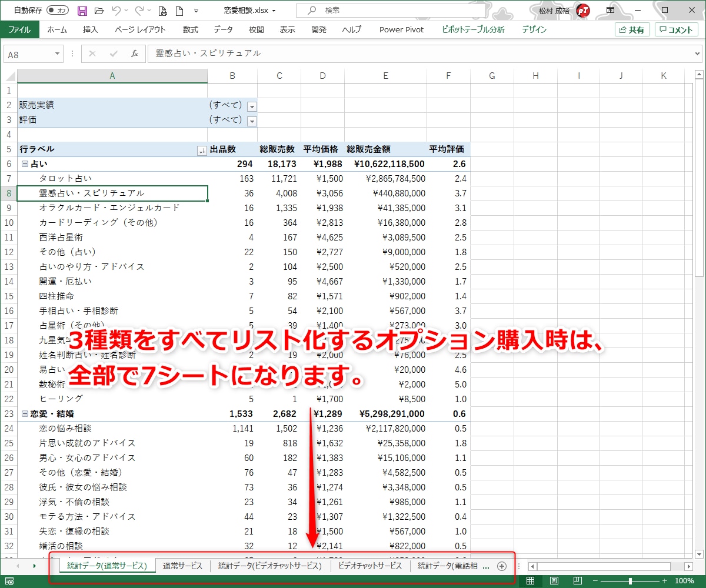
Task: Click cell 恋の悩み相談
Action: (x=112, y=428)
